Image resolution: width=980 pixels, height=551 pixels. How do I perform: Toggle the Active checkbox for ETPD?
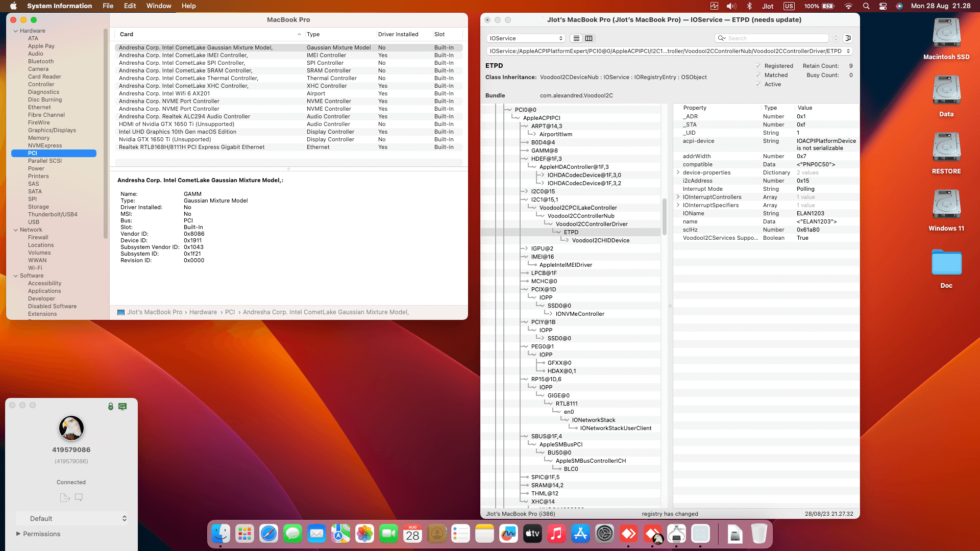point(758,84)
